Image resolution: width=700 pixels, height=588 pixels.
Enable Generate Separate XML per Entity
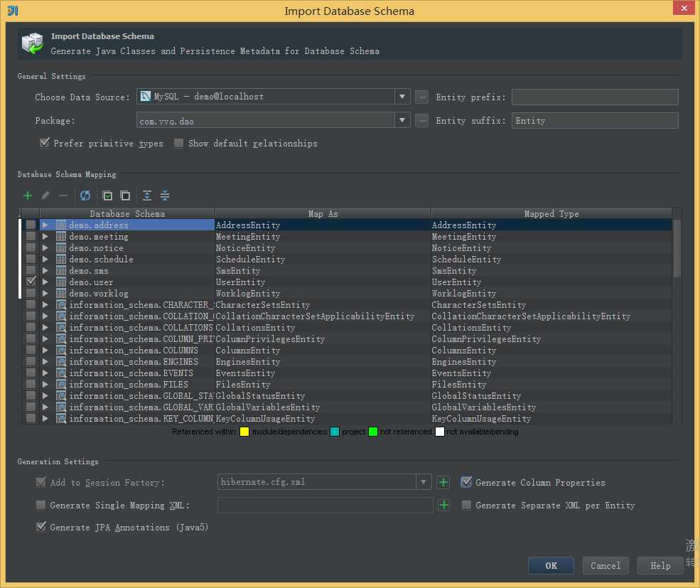point(466,505)
